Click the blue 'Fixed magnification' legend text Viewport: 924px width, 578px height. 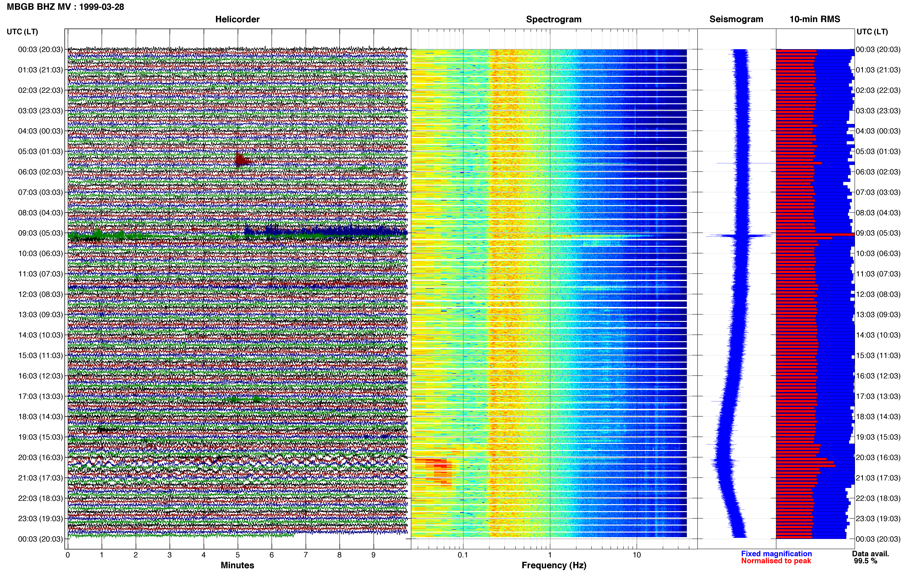(x=777, y=554)
